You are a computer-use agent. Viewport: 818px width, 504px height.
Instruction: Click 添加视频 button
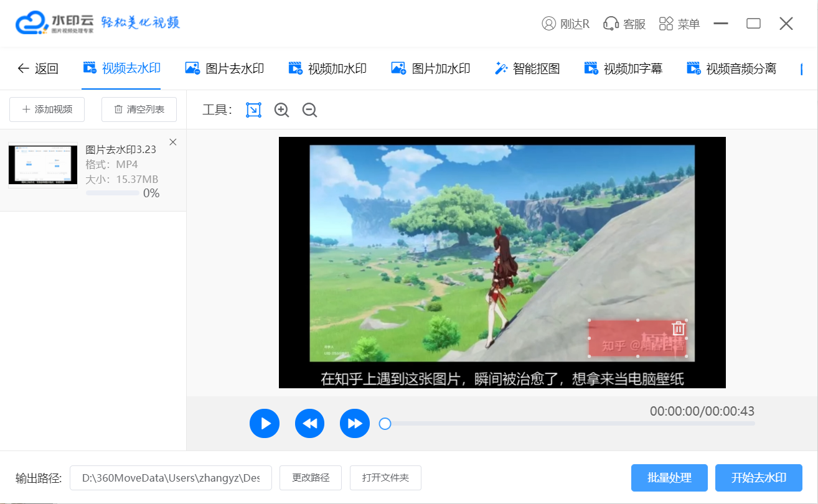[x=47, y=110]
